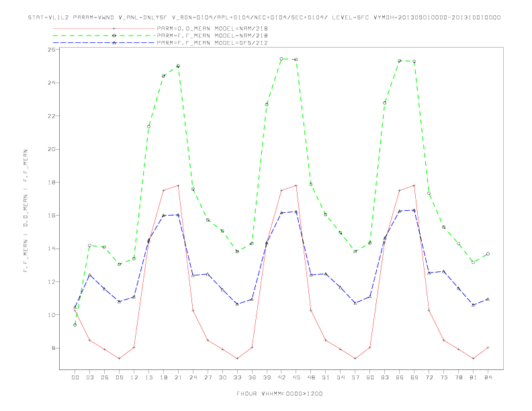Click x-axis forecast hour label 57
Screen dimensions: 532x411
point(355,377)
